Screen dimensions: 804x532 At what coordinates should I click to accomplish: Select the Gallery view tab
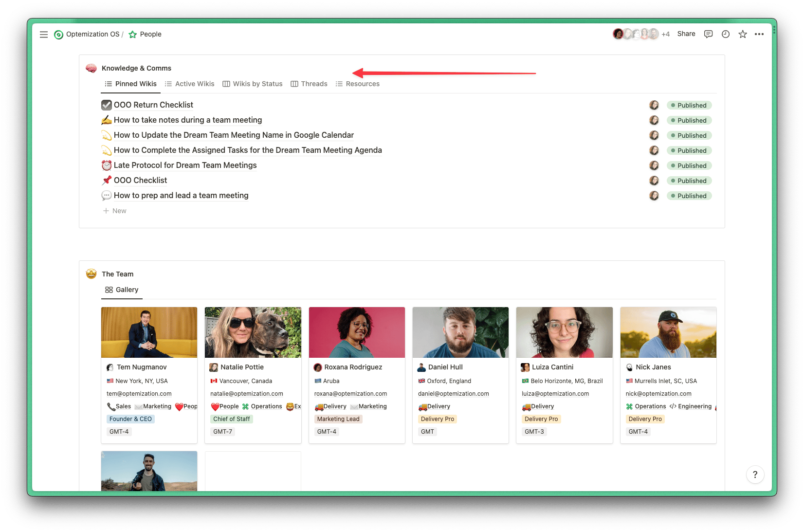point(122,290)
